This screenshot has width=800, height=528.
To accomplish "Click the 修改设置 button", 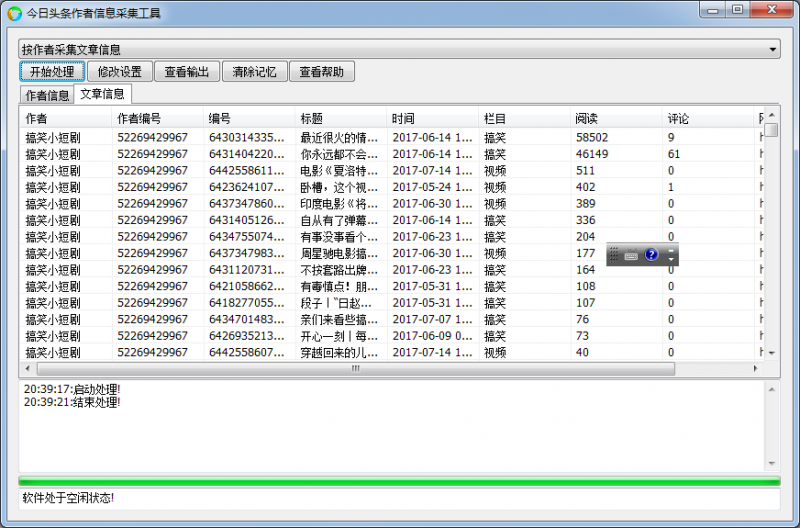I will (x=119, y=71).
